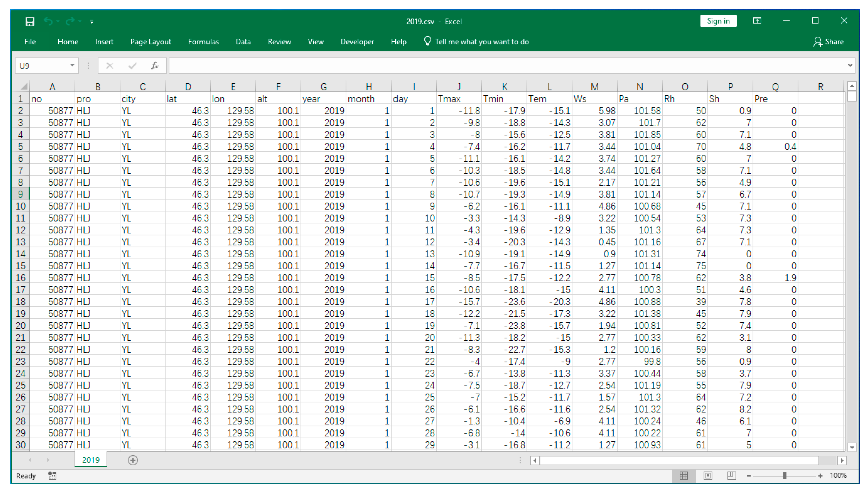This screenshot has height=492, width=868.
Task: Open Customize Quick Access Toolbar dropdown
Action: point(91,22)
